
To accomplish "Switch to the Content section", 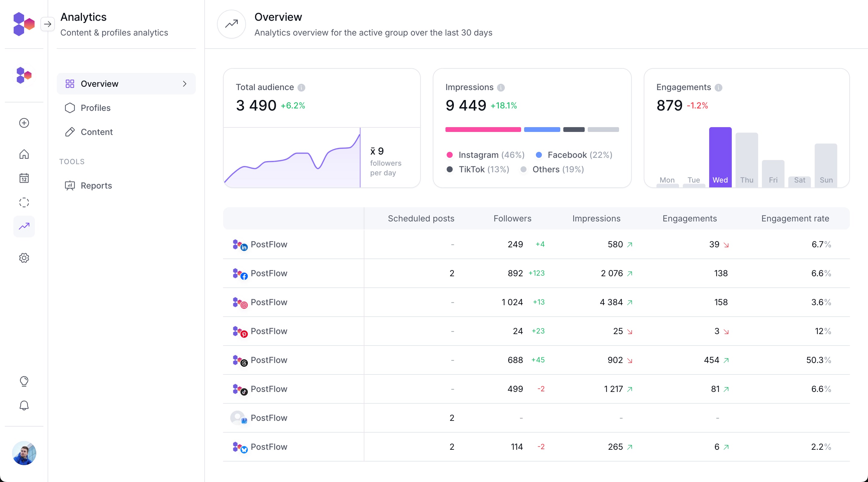I will coord(96,132).
